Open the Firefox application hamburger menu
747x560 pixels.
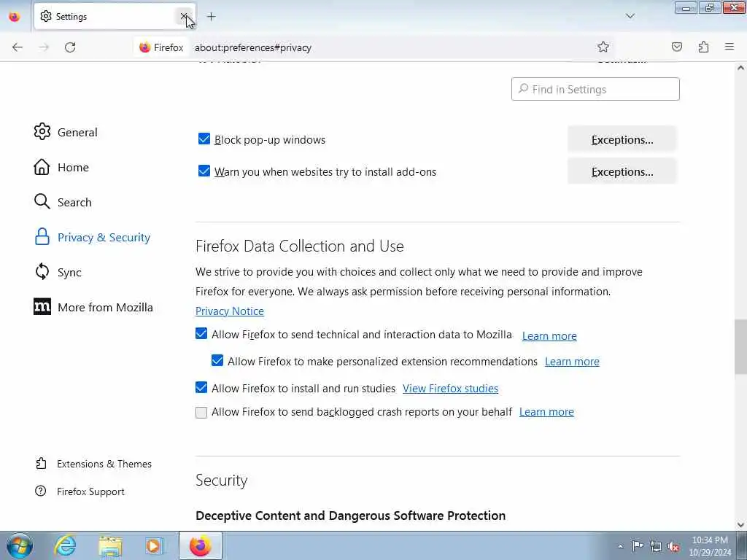[x=729, y=47]
